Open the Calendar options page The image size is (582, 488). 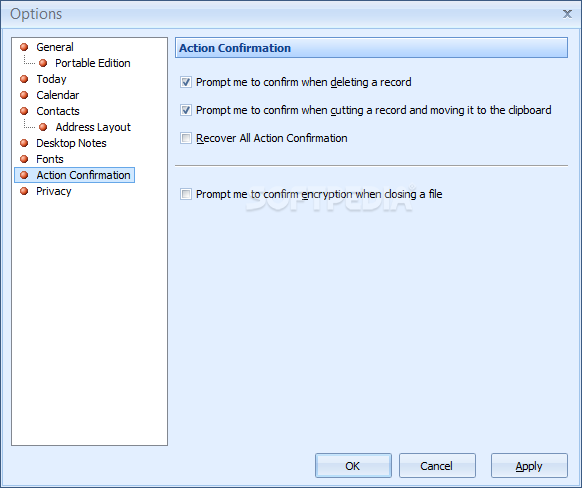pyautogui.click(x=58, y=95)
